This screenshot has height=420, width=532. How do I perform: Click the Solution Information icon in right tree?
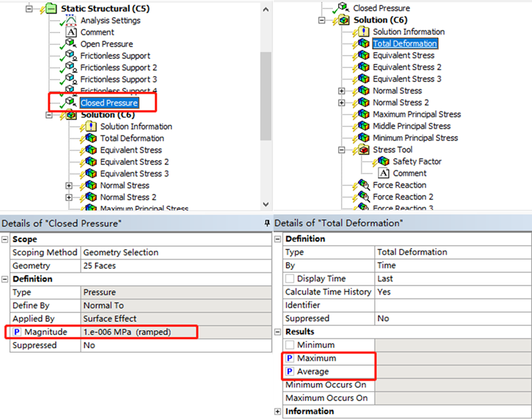point(364,32)
